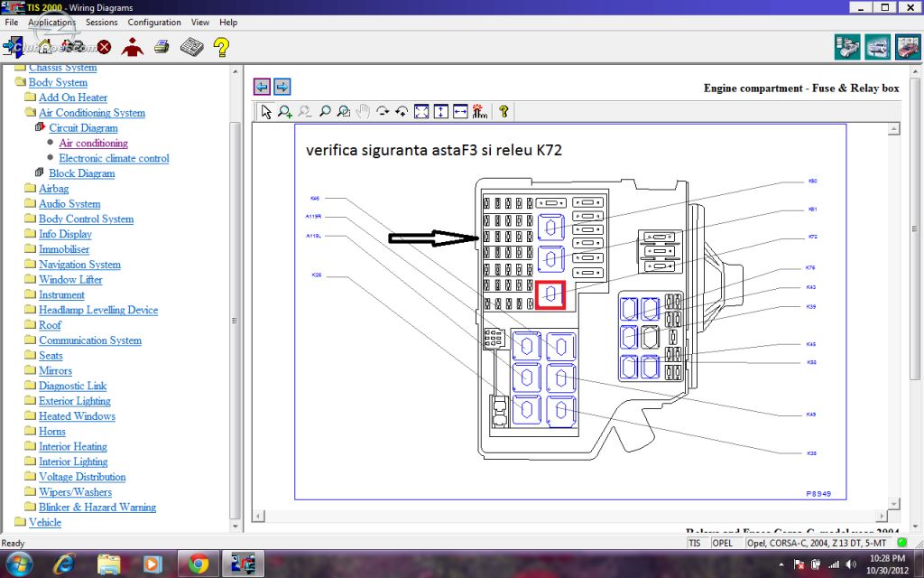This screenshot has height=578, width=924.
Task: Open the Body Control System link
Action: point(86,219)
